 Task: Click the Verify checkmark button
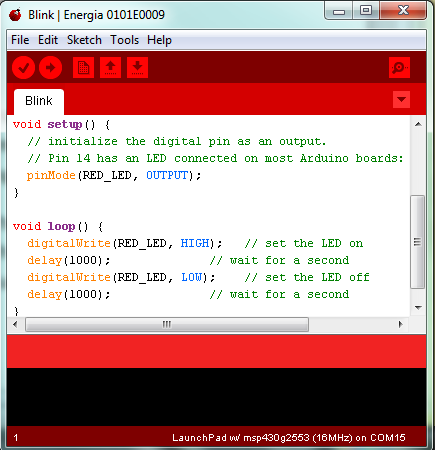pos(23,68)
